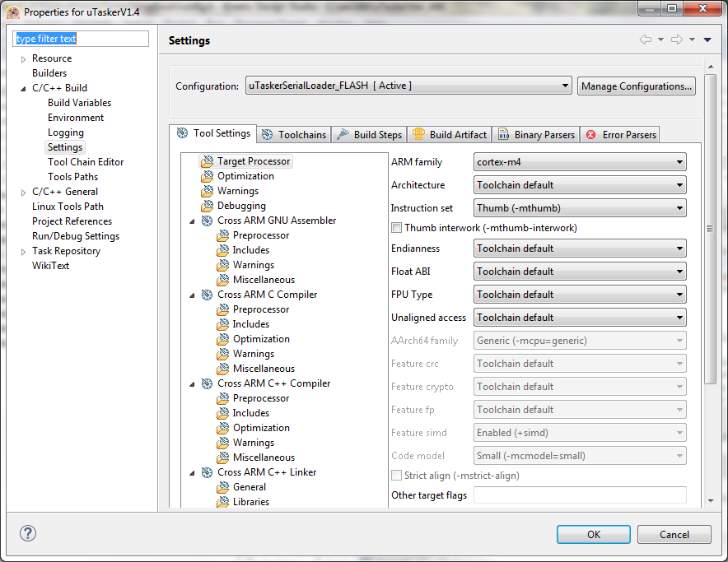Viewport: 728px width, 562px height.
Task: Switch to the Error Parsers tab
Action: tap(620, 135)
